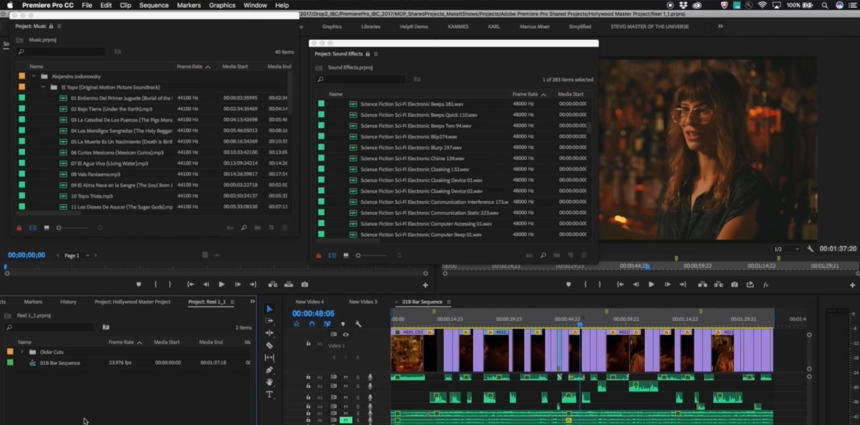Open the Sequence menu

pyautogui.click(x=154, y=5)
